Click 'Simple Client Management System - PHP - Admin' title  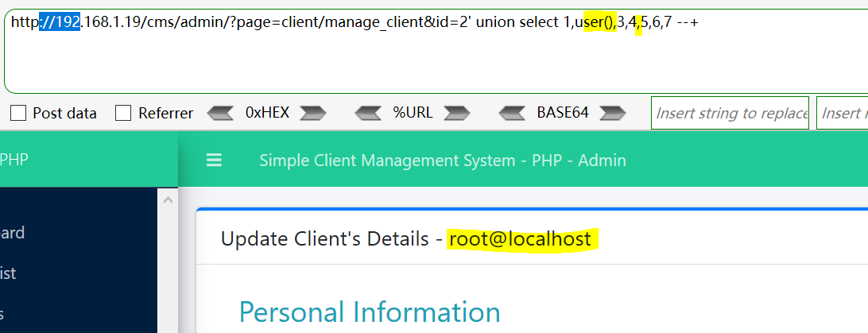(443, 161)
